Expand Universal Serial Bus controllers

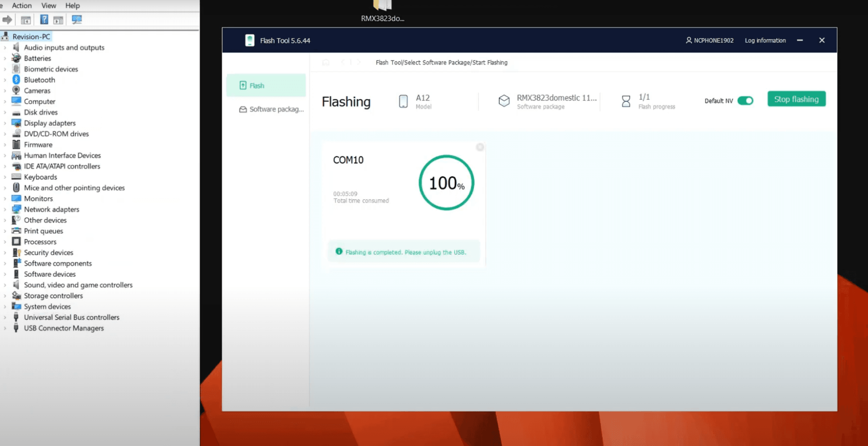click(5, 317)
